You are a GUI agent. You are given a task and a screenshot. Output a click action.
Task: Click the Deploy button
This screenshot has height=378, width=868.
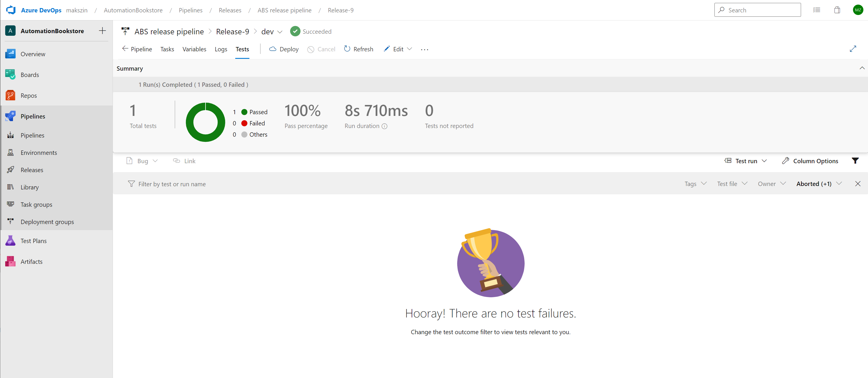tap(284, 49)
